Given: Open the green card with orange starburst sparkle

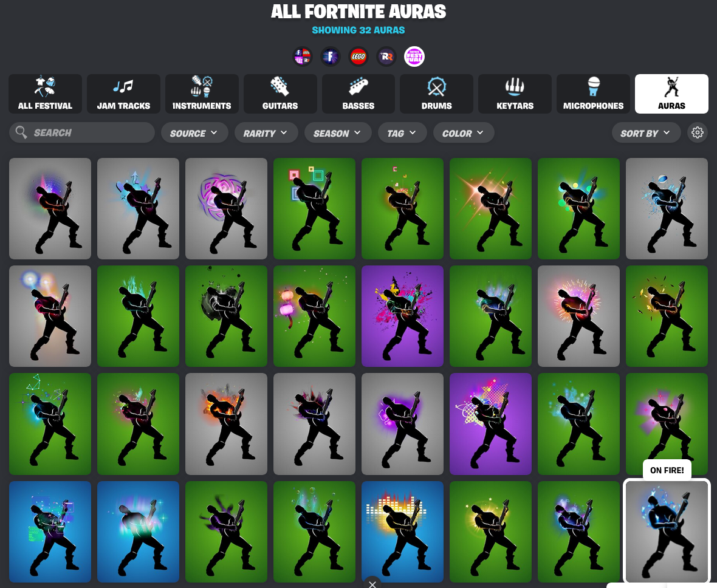Looking at the screenshot, I should coord(490,208).
